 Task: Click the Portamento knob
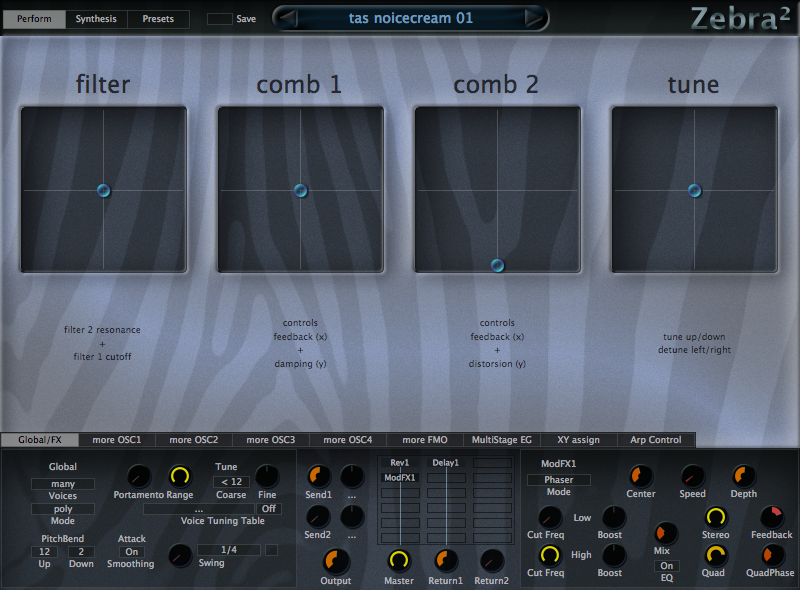[x=139, y=477]
